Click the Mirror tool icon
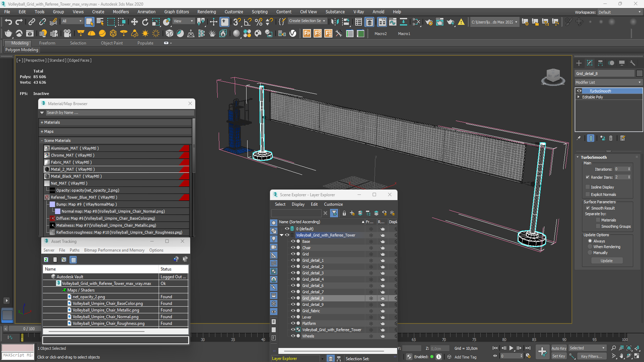Image resolution: width=644 pixels, height=362 pixels. pyautogui.click(x=335, y=22)
